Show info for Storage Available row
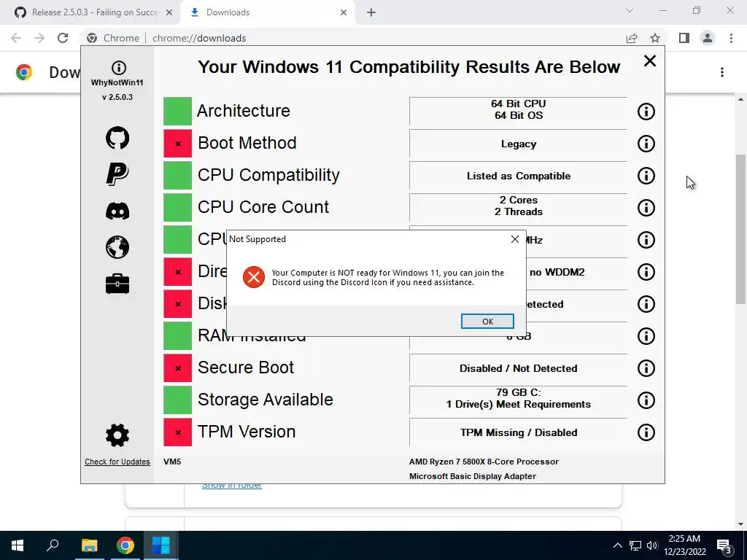 pyautogui.click(x=646, y=400)
